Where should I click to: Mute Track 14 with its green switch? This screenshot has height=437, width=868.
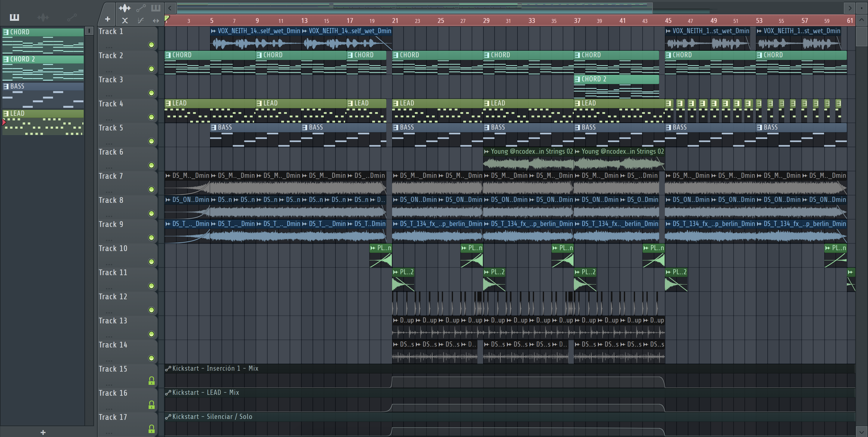pos(152,358)
